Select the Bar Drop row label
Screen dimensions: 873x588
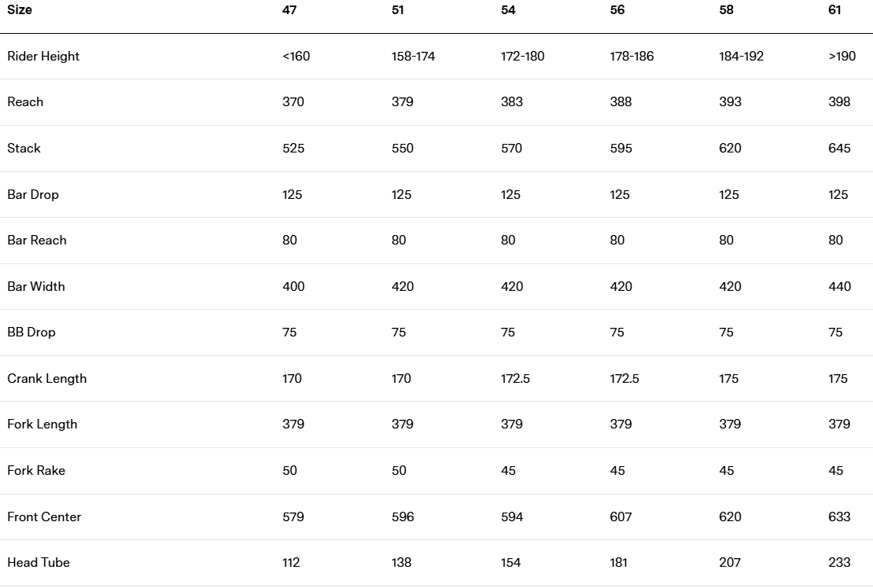pyautogui.click(x=33, y=195)
